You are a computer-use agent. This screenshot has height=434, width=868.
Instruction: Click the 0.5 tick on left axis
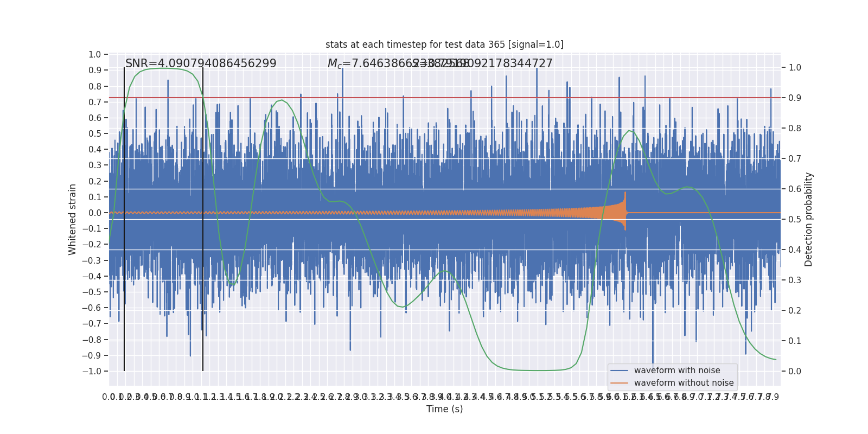tap(94, 133)
